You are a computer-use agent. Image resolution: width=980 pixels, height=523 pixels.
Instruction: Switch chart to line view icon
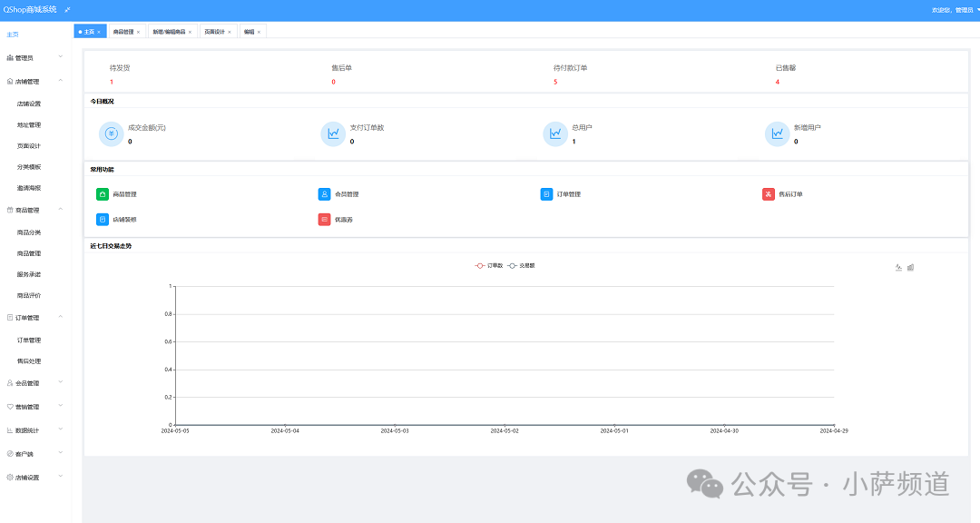898,267
